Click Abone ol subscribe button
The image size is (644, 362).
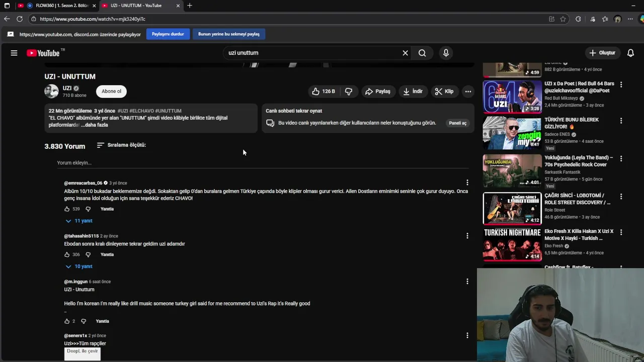click(111, 91)
